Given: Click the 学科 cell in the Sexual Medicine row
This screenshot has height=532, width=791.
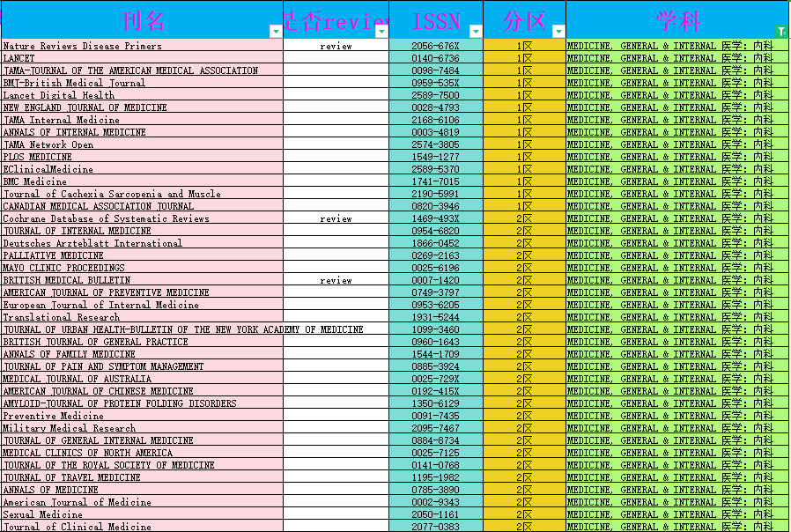Looking at the screenshot, I should 677,515.
